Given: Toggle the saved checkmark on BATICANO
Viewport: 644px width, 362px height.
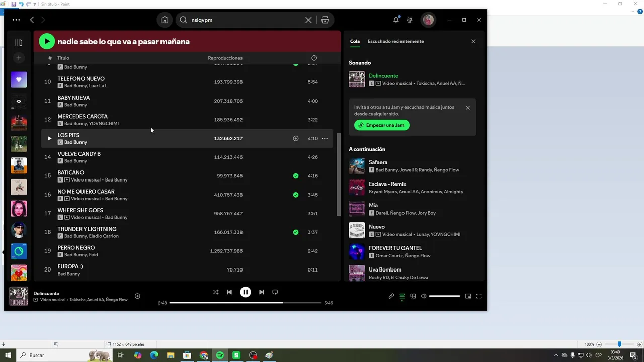Looking at the screenshot, I should click(296, 176).
